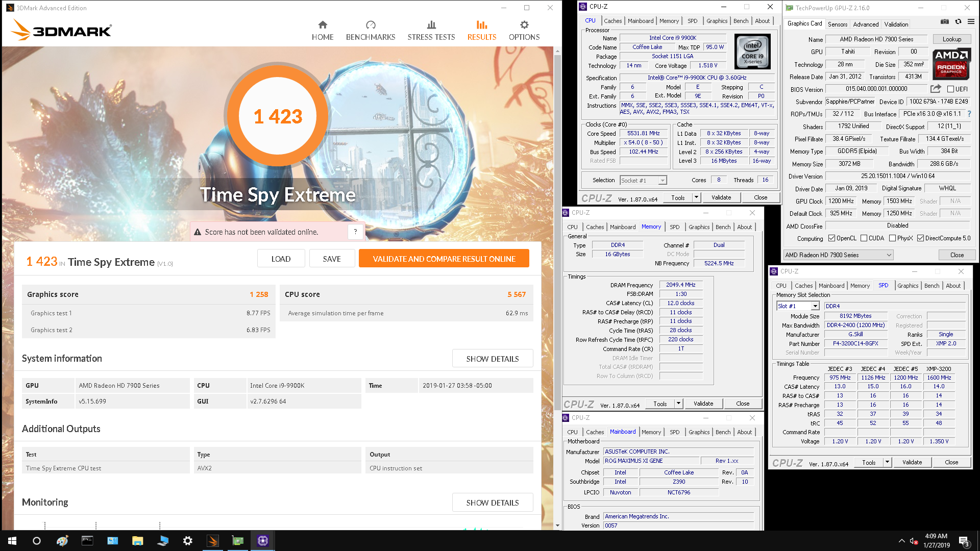Select Bench tab in the CPU-Z Memory window

click(x=723, y=227)
